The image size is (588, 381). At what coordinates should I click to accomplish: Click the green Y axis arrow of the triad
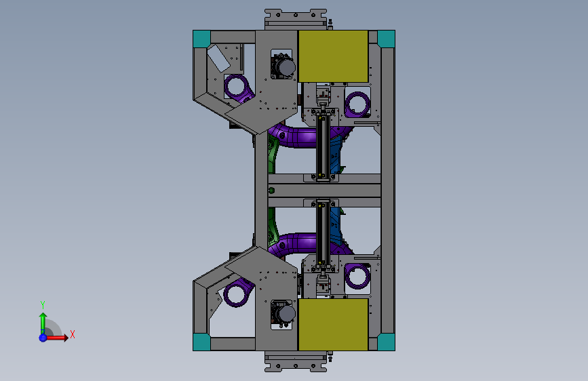pos(43,323)
